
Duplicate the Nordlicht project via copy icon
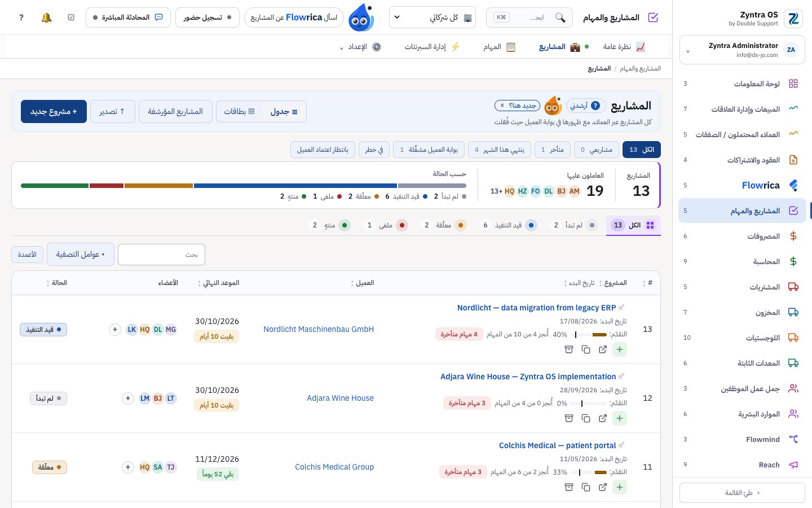tap(586, 349)
